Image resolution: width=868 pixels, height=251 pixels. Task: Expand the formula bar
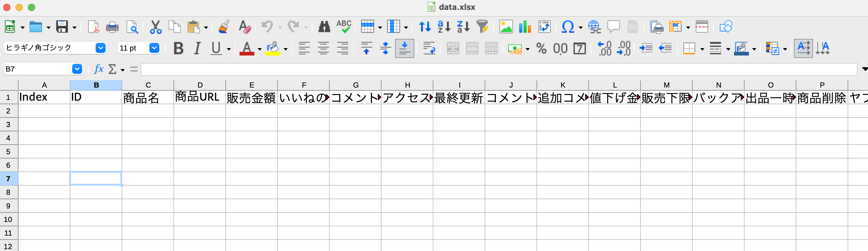click(864, 69)
